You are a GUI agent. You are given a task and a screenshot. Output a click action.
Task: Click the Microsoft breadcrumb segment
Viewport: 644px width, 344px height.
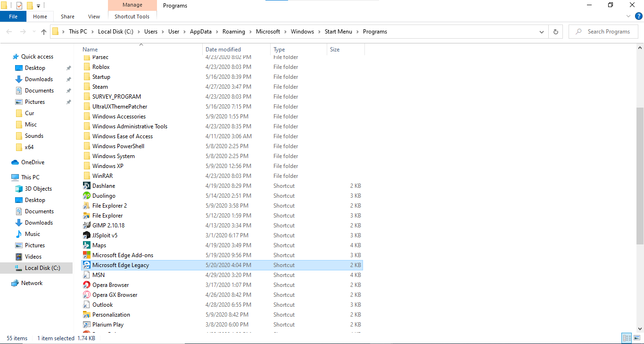pyautogui.click(x=268, y=32)
